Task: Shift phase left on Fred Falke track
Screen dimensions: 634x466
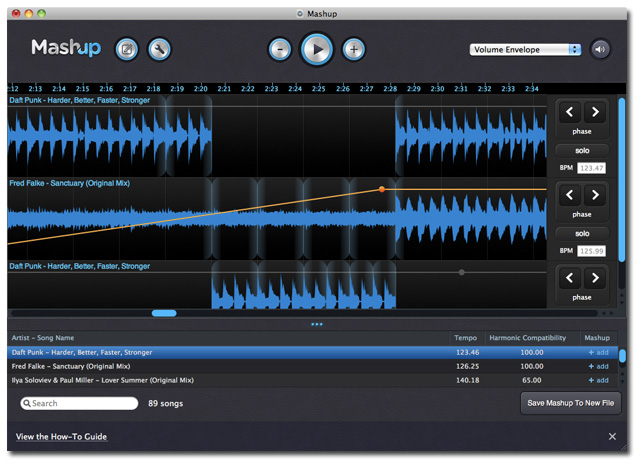Action: click(570, 195)
